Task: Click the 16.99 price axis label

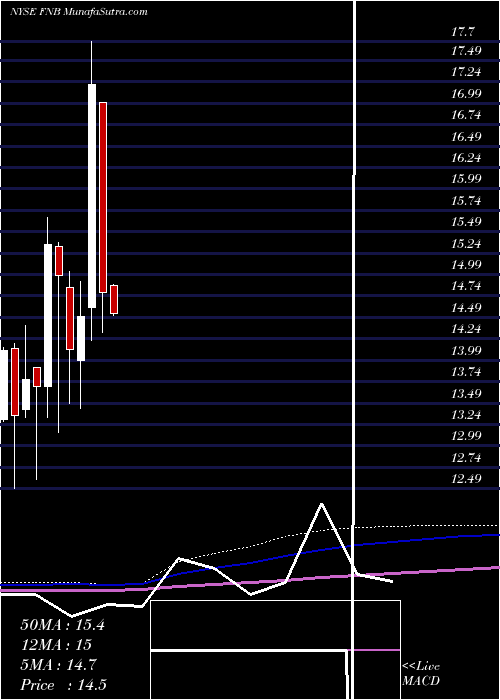Action: (466, 94)
